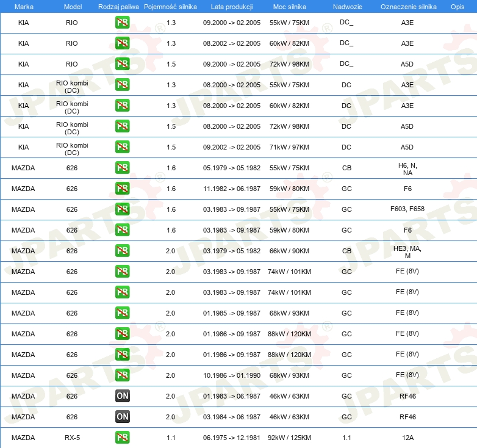Click petrol icon in Mazda 626 HE3, MA, M row
The width and height of the screenshot is (477, 448).
pos(122,250)
